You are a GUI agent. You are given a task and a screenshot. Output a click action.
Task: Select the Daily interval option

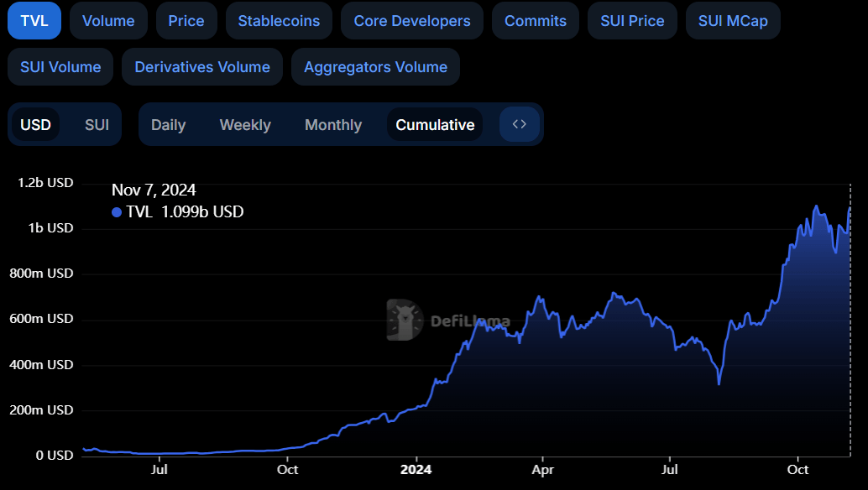[168, 124]
